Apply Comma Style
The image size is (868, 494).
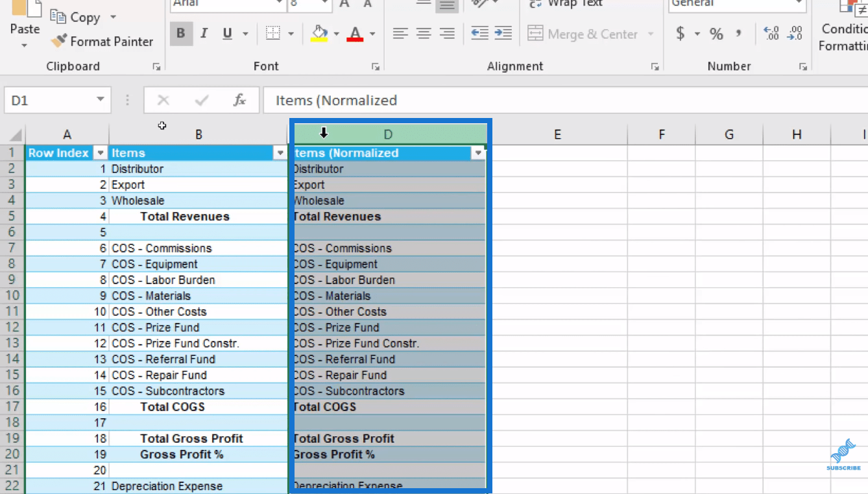738,34
